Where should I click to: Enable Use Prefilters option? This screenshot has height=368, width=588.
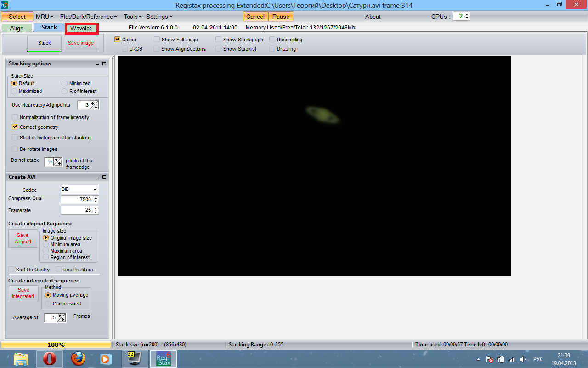coord(59,270)
